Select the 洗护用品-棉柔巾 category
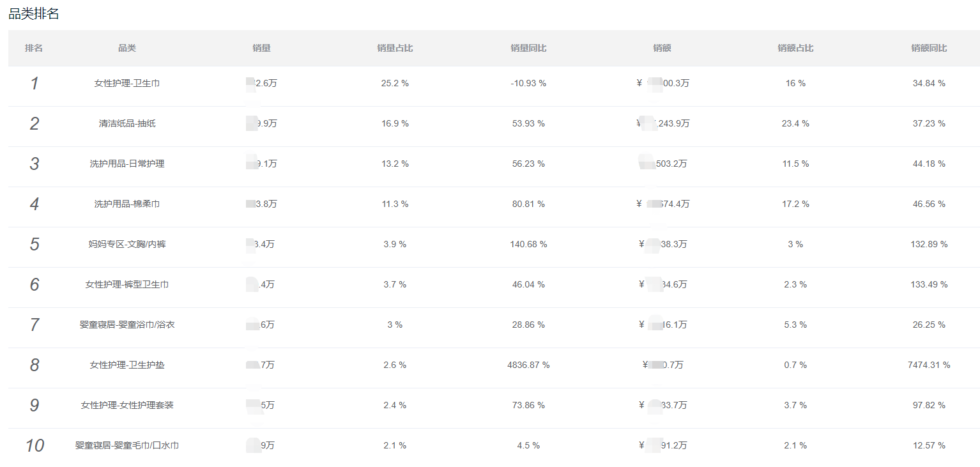980x467 pixels. pyautogui.click(x=127, y=204)
